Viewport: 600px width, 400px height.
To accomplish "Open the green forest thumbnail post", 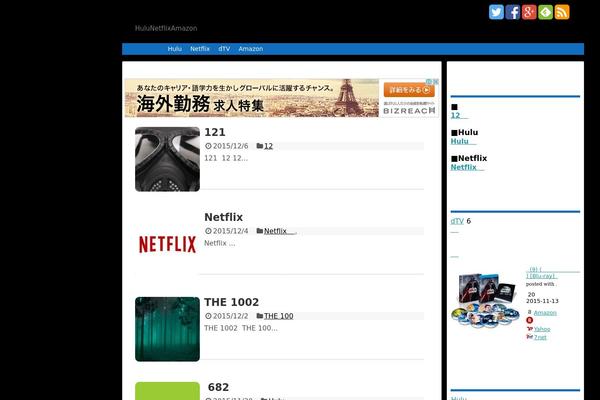I will [167, 329].
